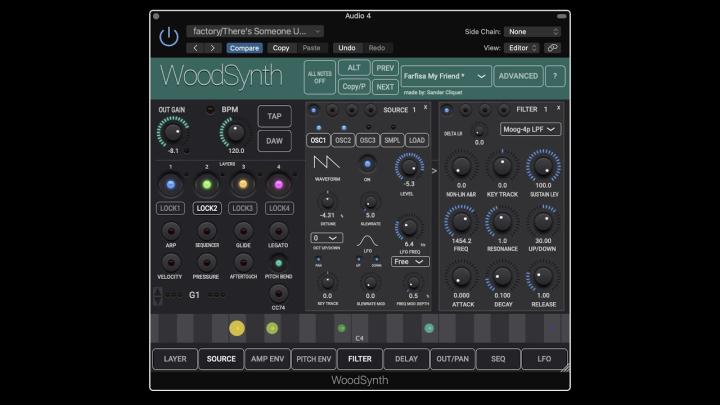Click the note stepper arrows beside G1
Viewport: 720px width, 405px height.
[158, 296]
